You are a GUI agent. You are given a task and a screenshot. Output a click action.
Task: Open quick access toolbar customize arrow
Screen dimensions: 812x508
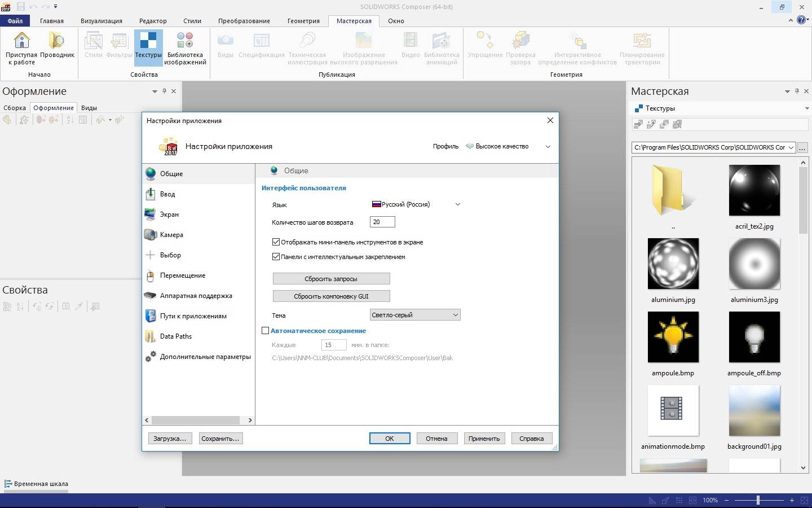(x=55, y=7)
